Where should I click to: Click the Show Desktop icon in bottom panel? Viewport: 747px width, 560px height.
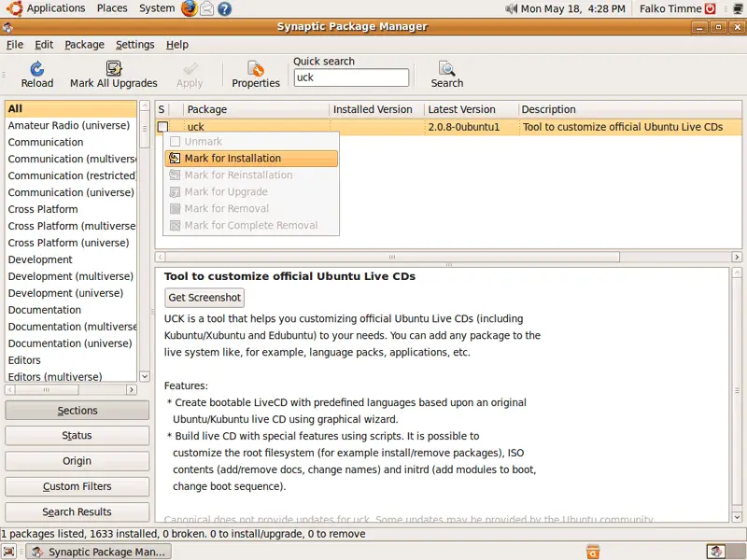pos(9,552)
